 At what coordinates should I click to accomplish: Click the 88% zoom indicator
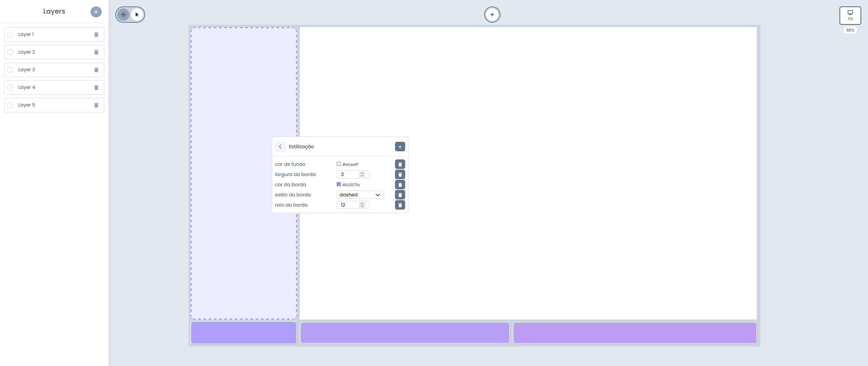(x=850, y=30)
